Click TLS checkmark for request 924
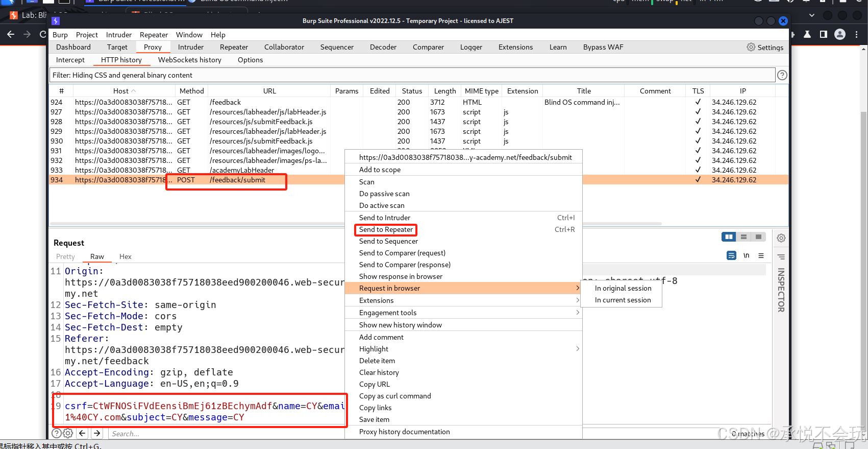 tap(698, 102)
